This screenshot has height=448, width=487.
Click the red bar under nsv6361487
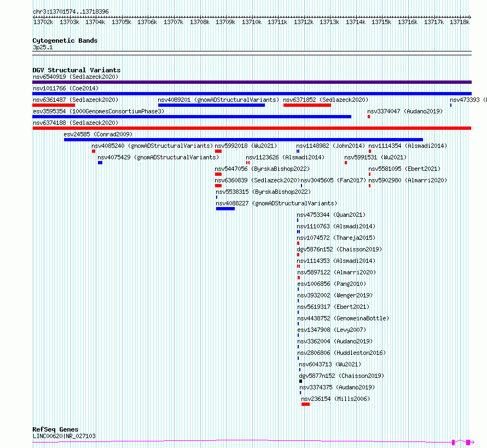[54, 105]
